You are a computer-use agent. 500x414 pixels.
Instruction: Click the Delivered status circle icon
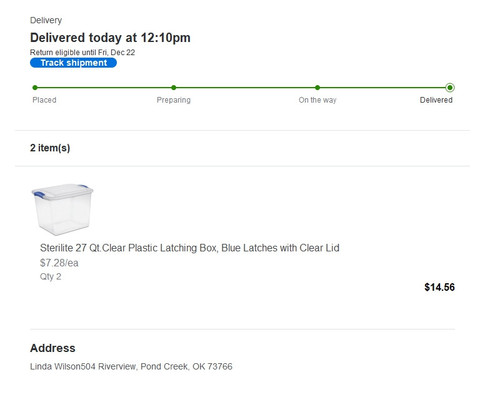(x=450, y=88)
